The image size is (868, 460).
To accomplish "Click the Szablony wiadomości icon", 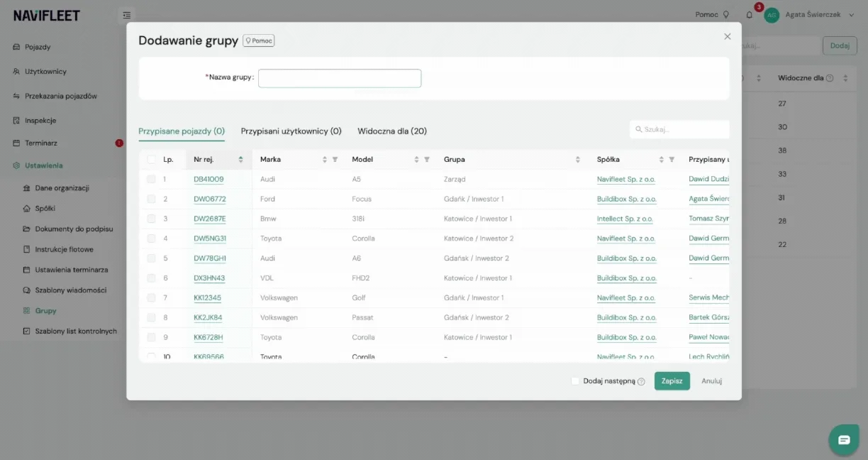I will click(x=27, y=290).
